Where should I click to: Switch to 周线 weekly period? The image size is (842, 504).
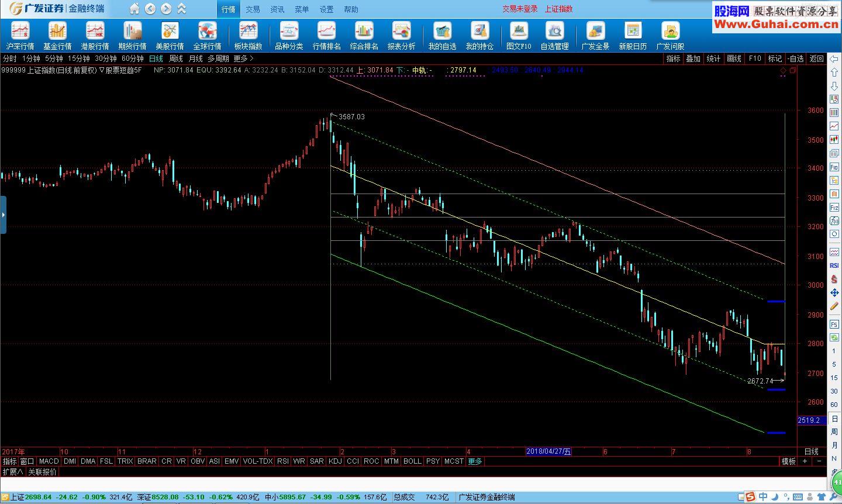pos(176,58)
